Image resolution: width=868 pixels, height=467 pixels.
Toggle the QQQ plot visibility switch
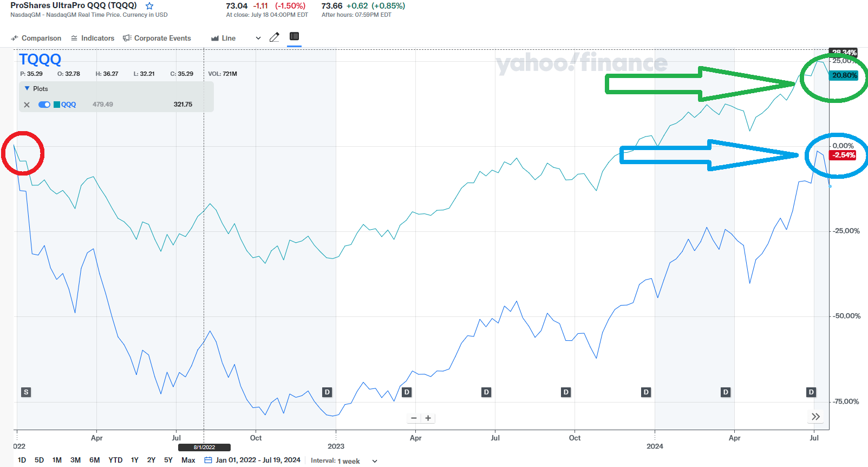coord(44,104)
